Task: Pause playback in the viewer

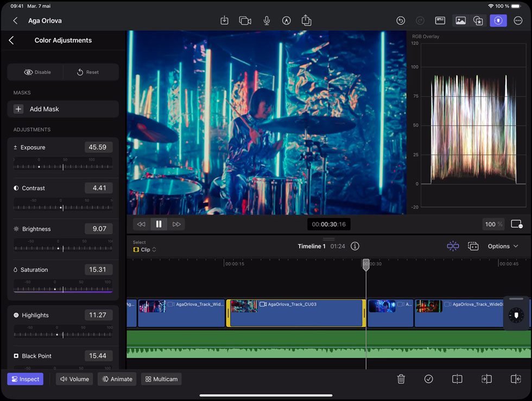Action: [x=159, y=224]
